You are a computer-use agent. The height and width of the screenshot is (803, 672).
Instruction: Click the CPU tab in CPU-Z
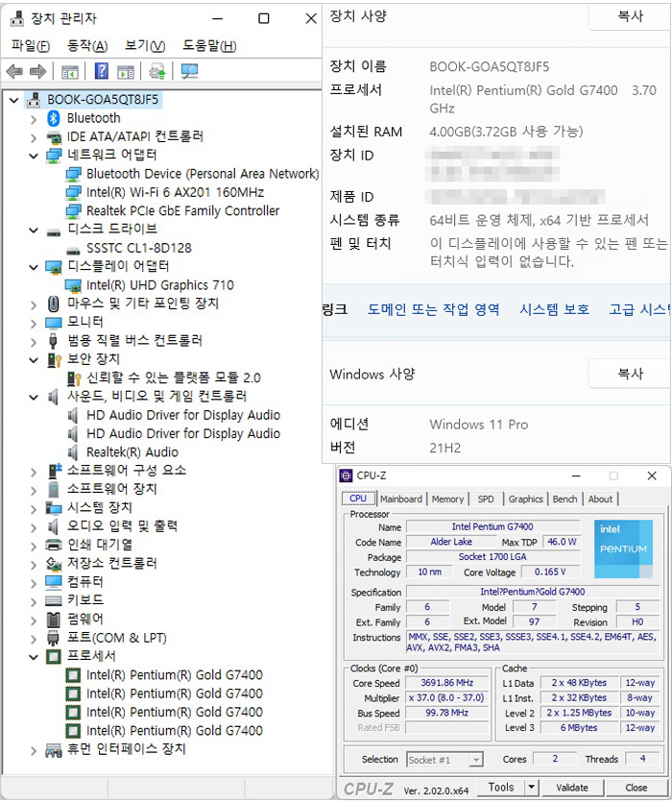358,499
